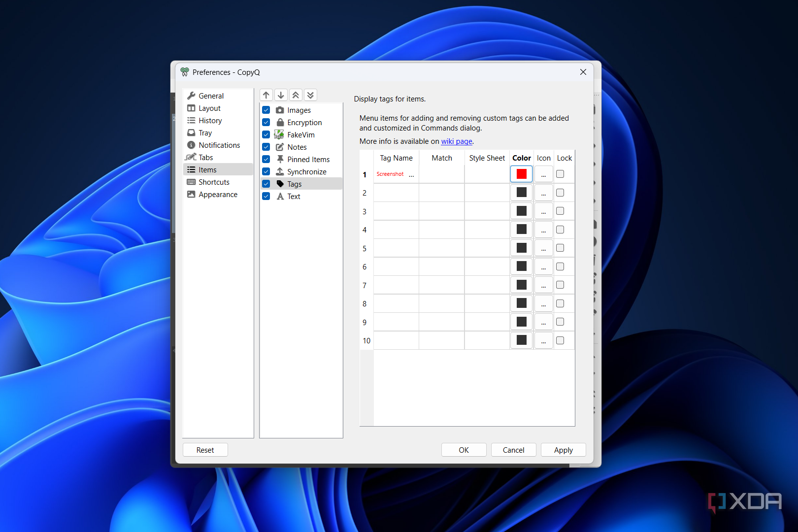The height and width of the screenshot is (532, 798).
Task: Toggle the FakeVim plugin checkbox
Action: click(x=266, y=134)
